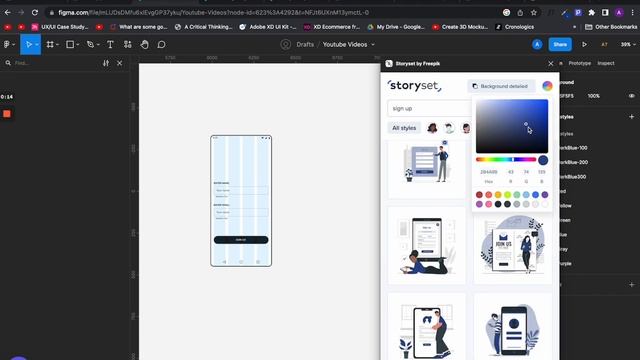The image size is (640, 360).
Task: Click the blue Share button
Action: (x=560, y=44)
